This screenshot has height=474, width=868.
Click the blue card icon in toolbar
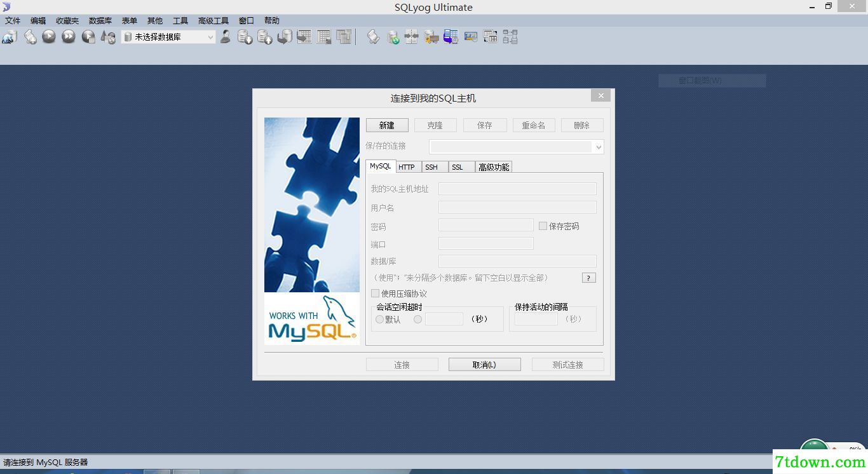pyautogui.click(x=471, y=37)
